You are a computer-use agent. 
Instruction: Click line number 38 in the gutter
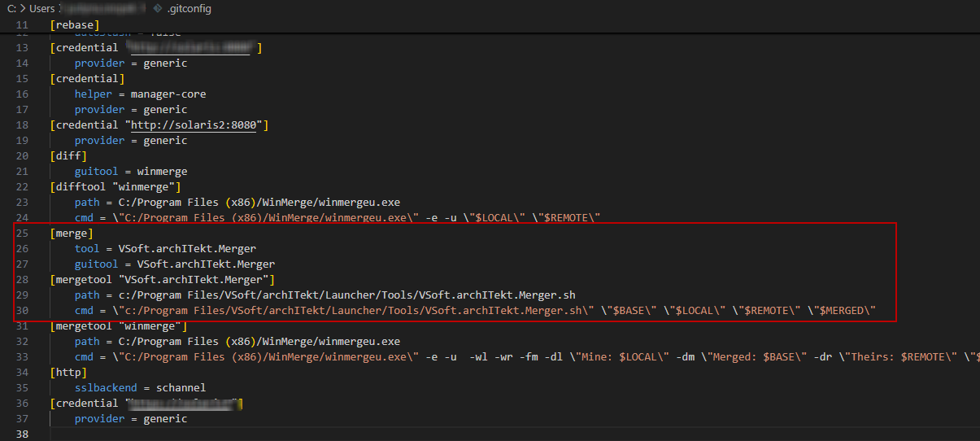22,434
